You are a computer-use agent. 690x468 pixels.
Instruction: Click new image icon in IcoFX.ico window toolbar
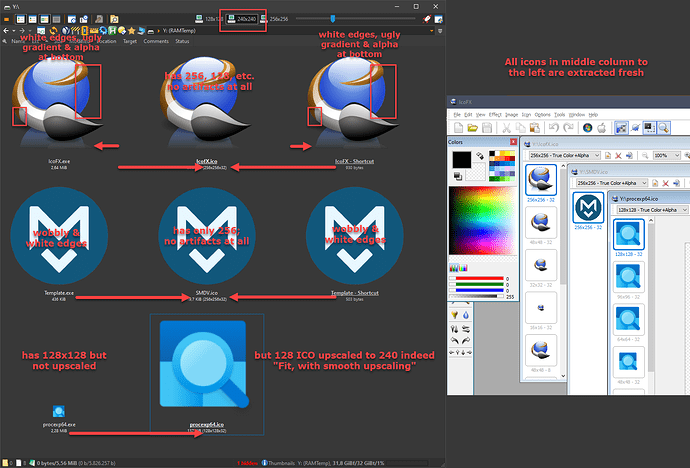[x=608, y=155]
